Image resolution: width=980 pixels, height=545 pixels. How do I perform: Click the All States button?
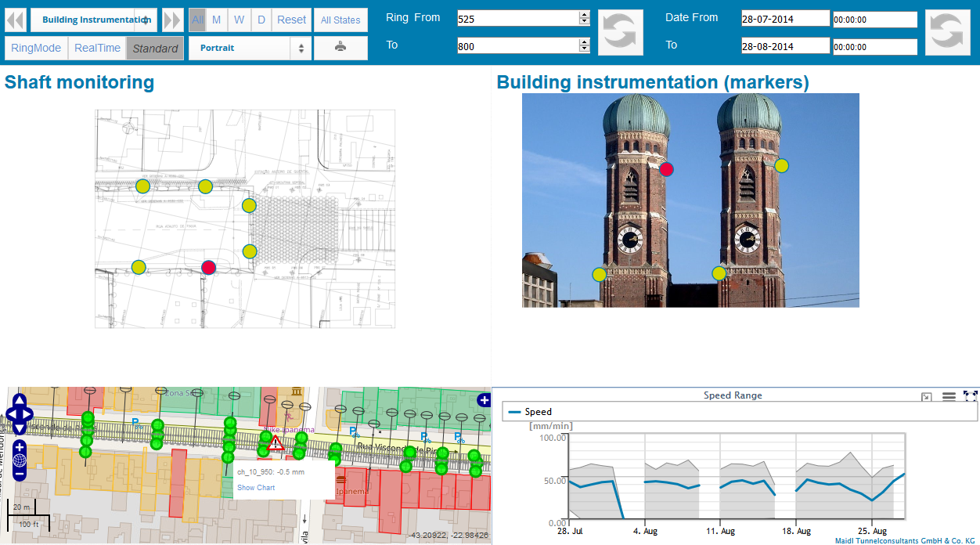click(x=340, y=20)
